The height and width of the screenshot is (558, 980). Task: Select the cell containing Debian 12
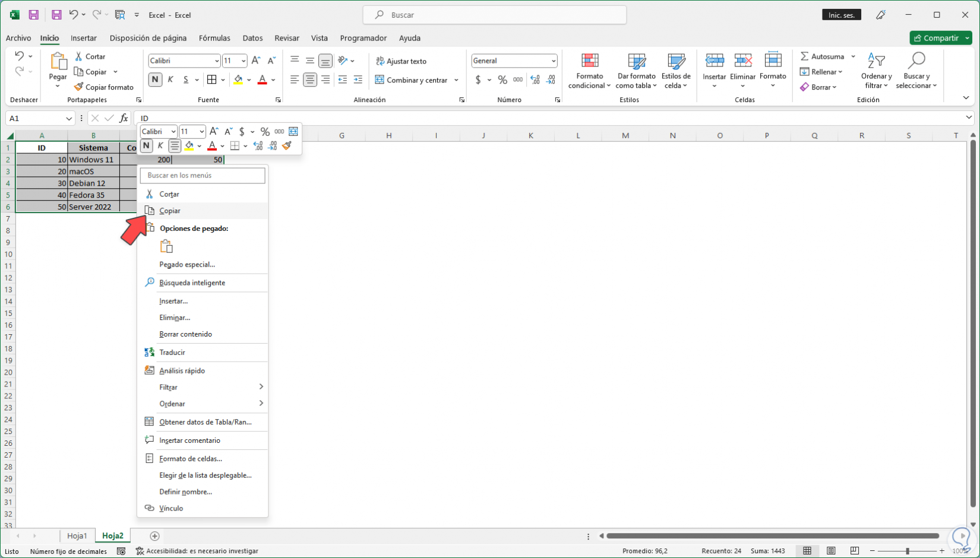[x=93, y=183]
